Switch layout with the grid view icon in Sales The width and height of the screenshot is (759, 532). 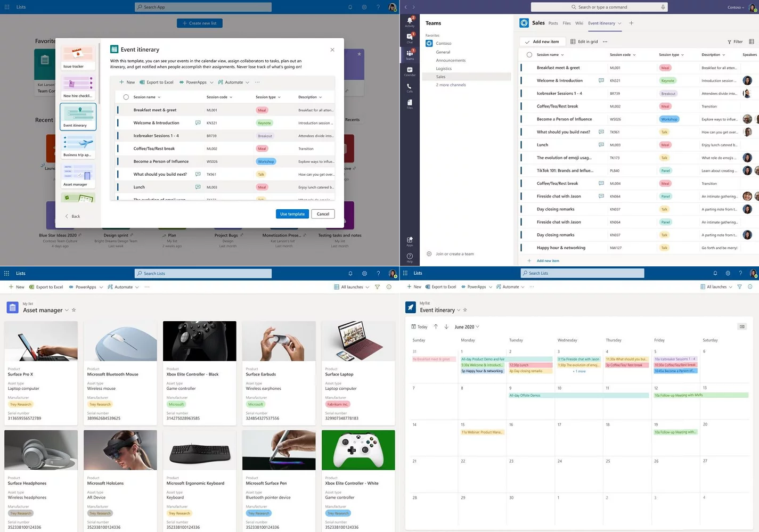pyautogui.click(x=752, y=42)
